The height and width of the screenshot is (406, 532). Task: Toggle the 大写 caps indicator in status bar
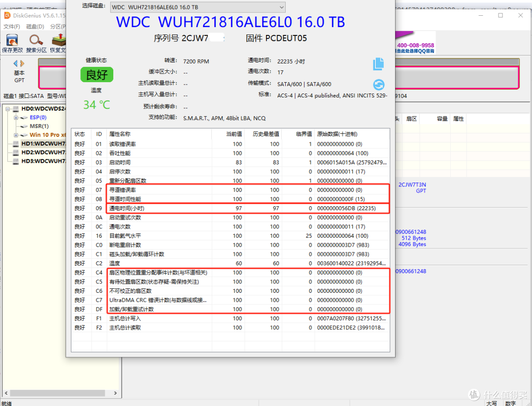click(x=492, y=403)
